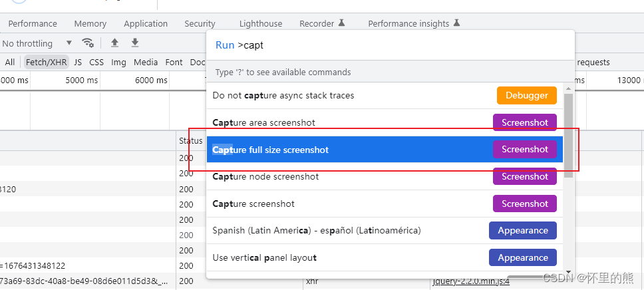This screenshot has height=290, width=644.
Task: Toggle the CSS filter
Action: coord(96,62)
